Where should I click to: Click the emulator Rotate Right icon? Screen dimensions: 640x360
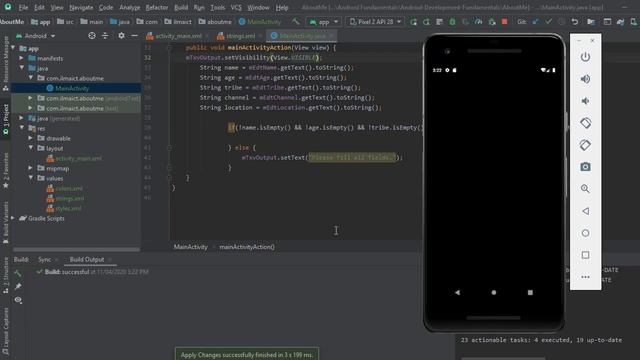(585, 145)
